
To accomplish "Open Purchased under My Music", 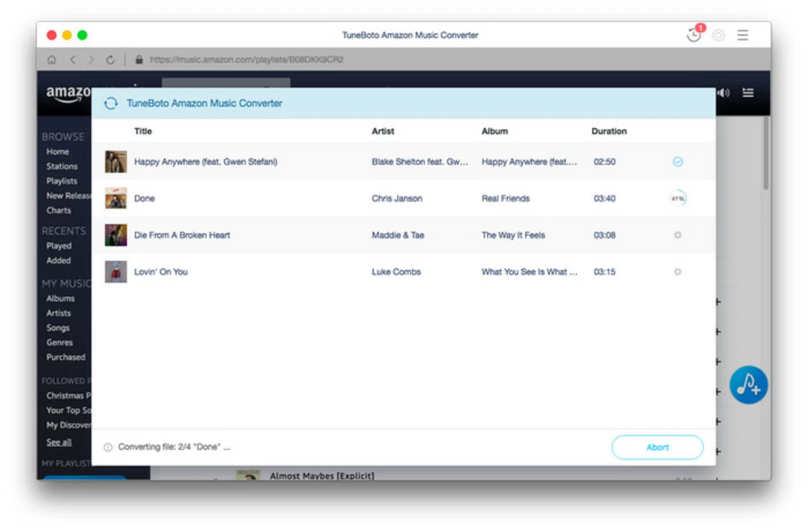I will [x=66, y=356].
